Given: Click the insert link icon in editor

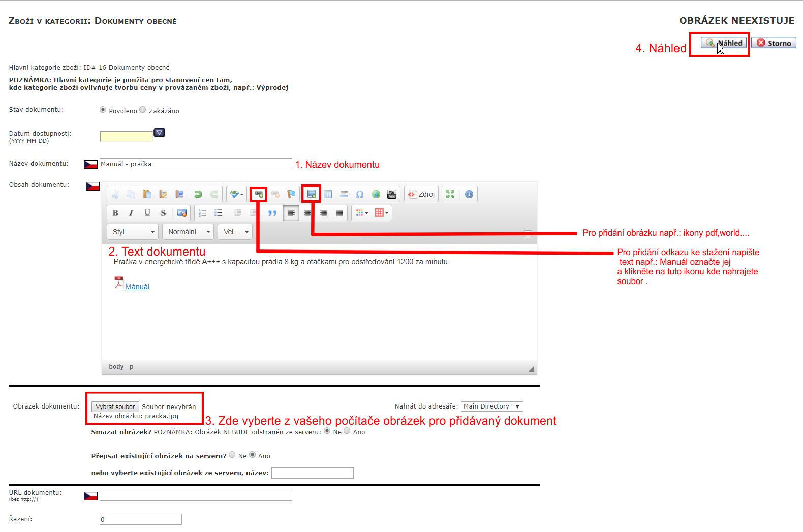Looking at the screenshot, I should click(x=259, y=194).
